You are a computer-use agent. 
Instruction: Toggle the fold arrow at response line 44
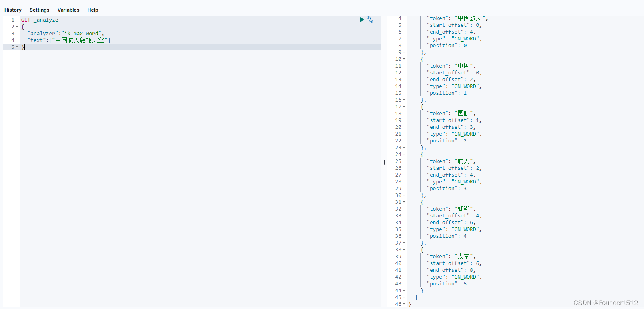point(404,291)
